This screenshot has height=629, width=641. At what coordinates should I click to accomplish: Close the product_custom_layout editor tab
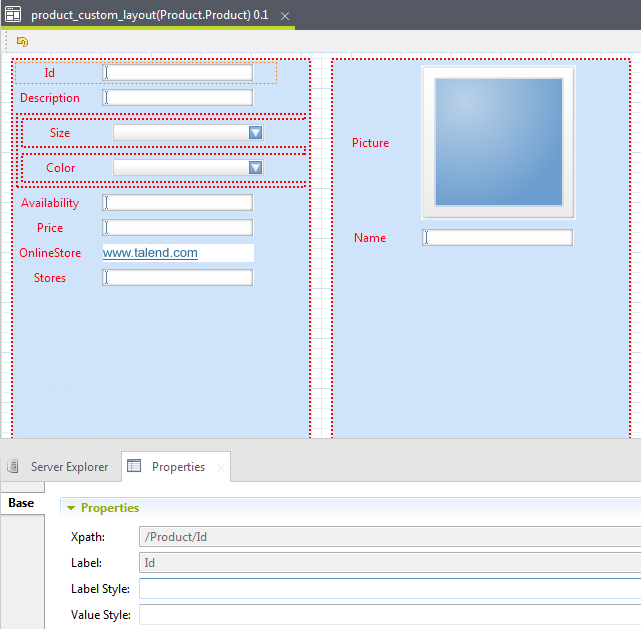(x=284, y=17)
